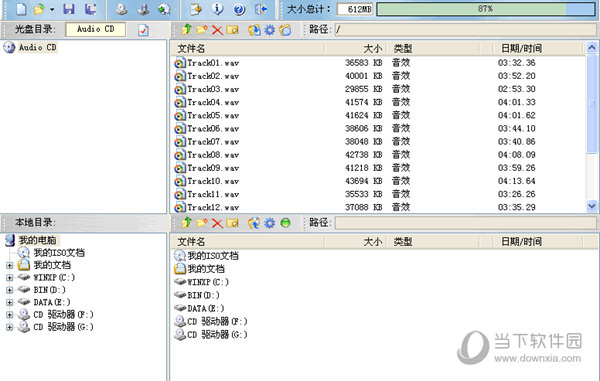Image resolution: width=600 pixels, height=381 pixels.
Task: Select Track07.wav file
Action: pos(213,142)
